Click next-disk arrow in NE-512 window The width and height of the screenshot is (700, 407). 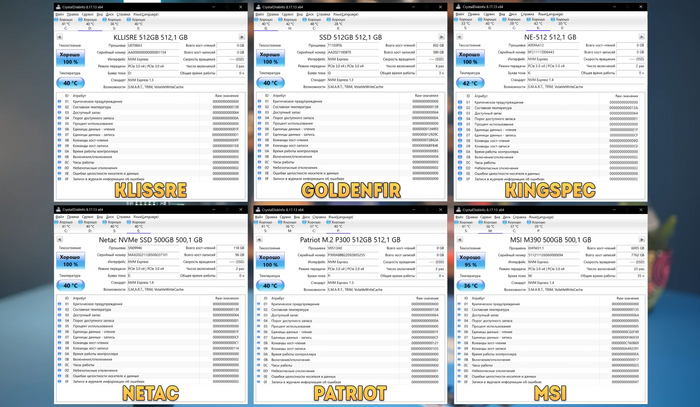pos(641,37)
